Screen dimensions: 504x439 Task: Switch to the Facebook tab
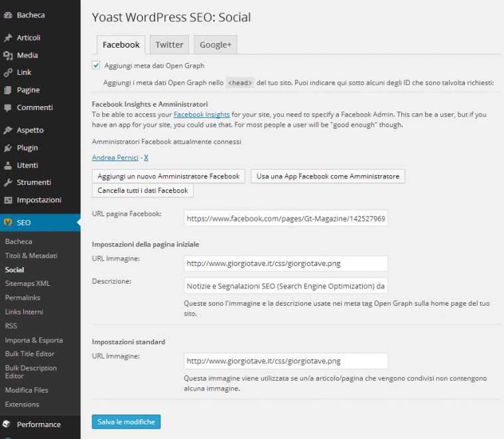click(121, 44)
